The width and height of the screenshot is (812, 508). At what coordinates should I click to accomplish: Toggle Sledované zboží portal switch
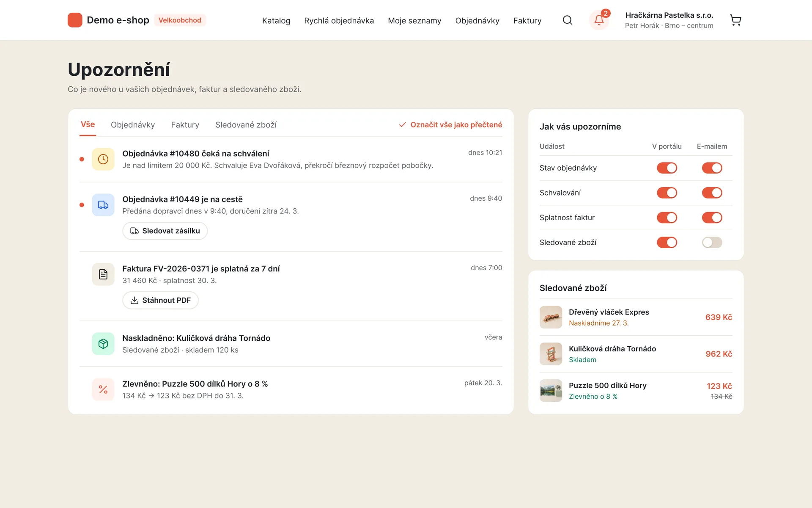[x=667, y=243]
